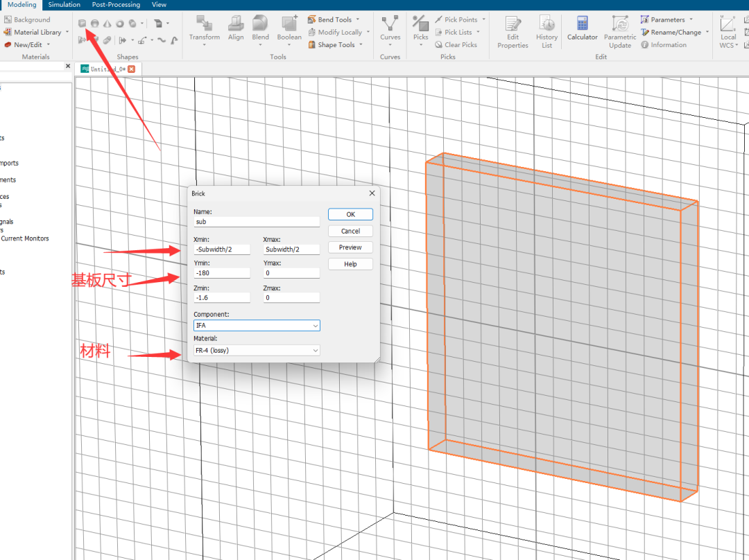Viewport: 749px width, 560px height.
Task: Expand the Rename/Change menu
Action: (x=707, y=32)
